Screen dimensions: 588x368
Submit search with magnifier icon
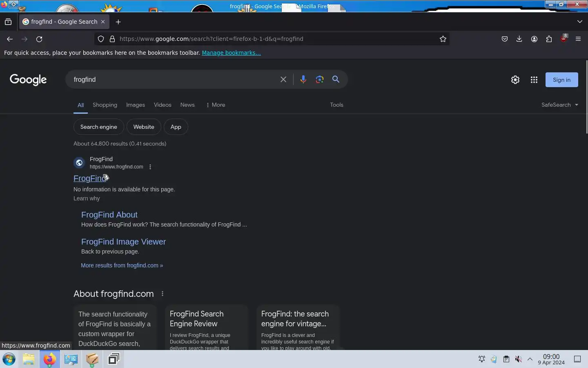pyautogui.click(x=336, y=79)
